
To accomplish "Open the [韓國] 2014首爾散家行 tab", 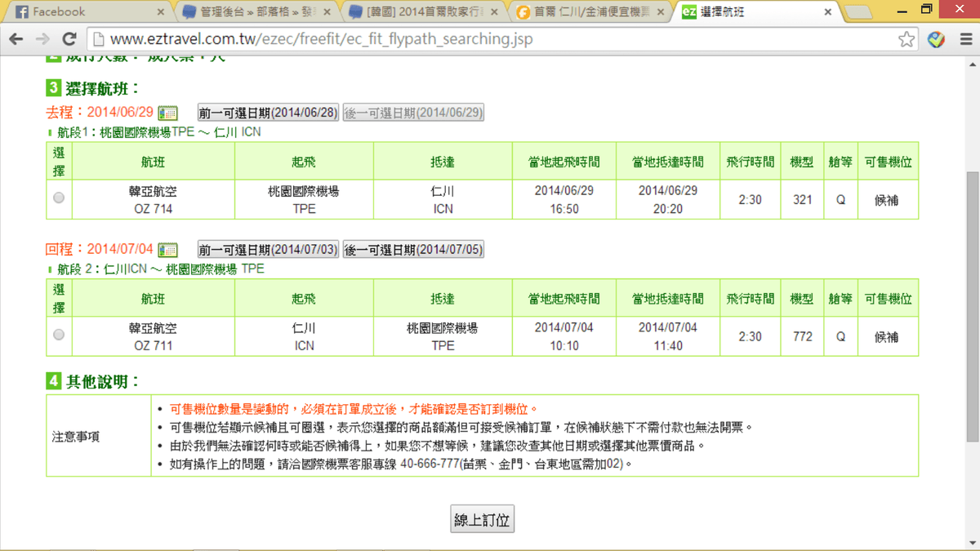I will (x=421, y=12).
